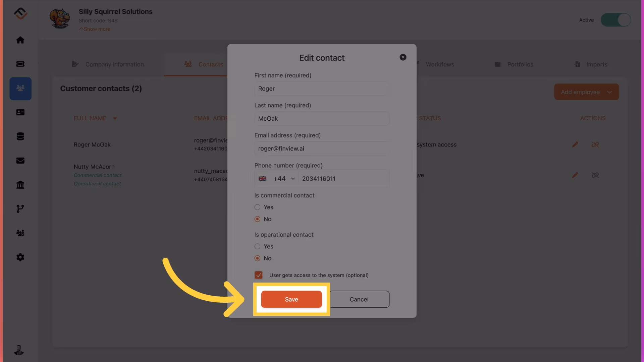Select Yes for Is commercial contact
Viewport: 644px width, 362px height.
(257, 207)
